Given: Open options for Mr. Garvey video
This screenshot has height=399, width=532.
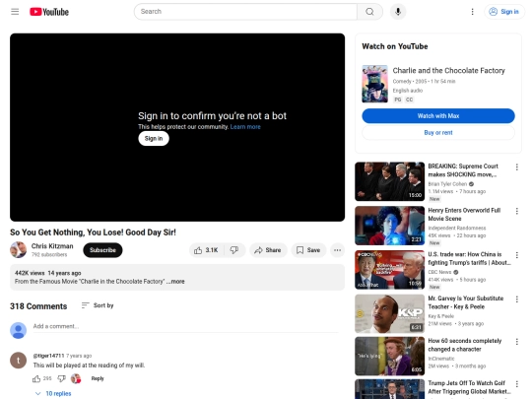Looking at the screenshot, I should point(517,299).
